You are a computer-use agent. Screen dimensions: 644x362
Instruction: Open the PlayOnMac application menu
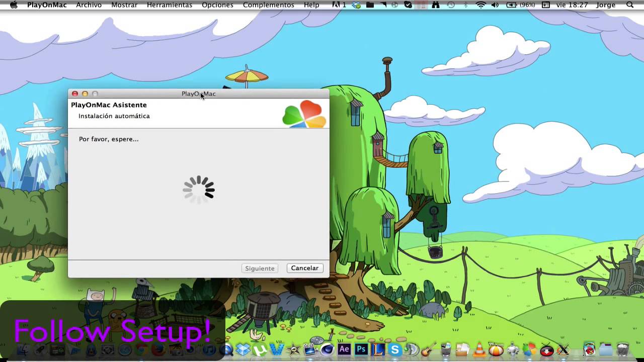[47, 5]
